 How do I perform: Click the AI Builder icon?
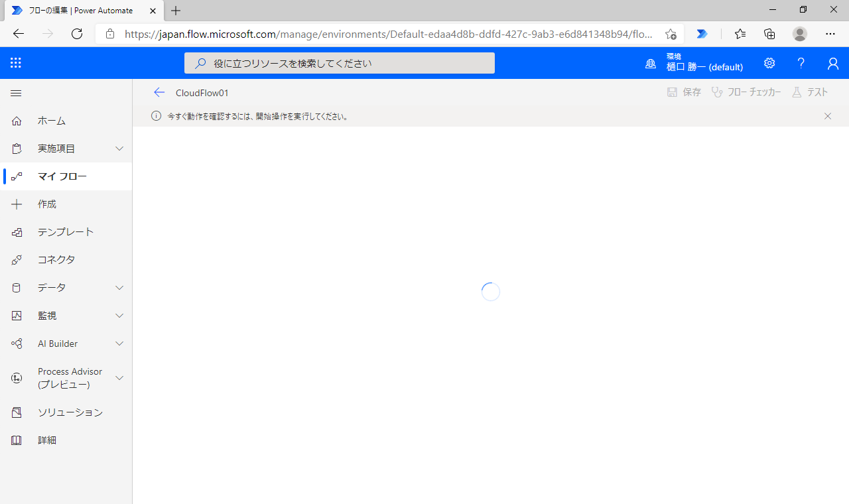(17, 344)
